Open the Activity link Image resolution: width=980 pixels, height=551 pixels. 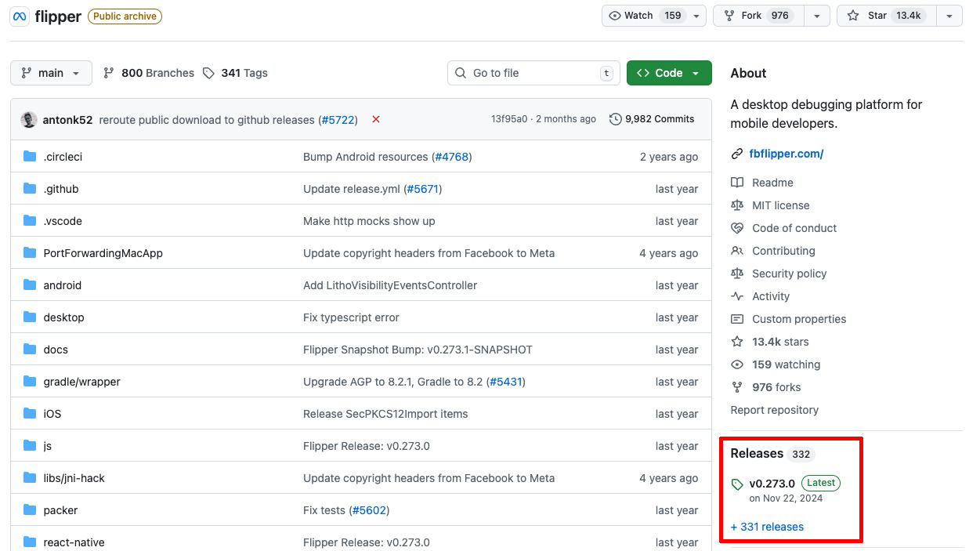[771, 296]
